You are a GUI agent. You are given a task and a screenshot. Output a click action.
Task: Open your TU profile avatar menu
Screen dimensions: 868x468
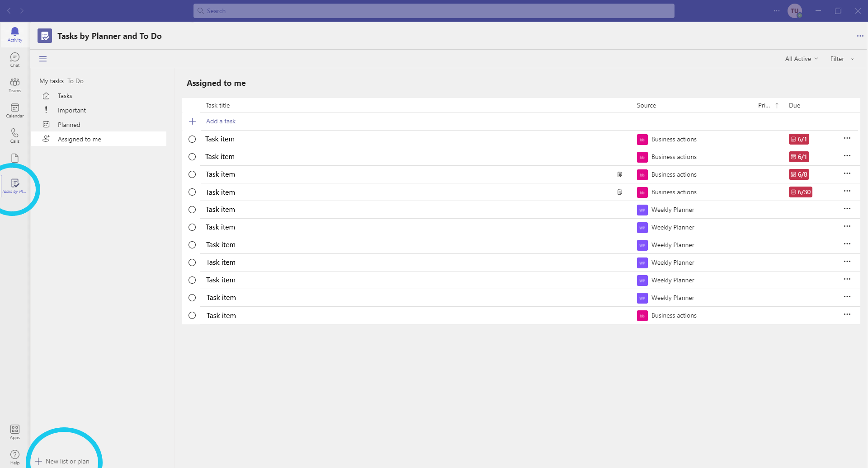796,10
